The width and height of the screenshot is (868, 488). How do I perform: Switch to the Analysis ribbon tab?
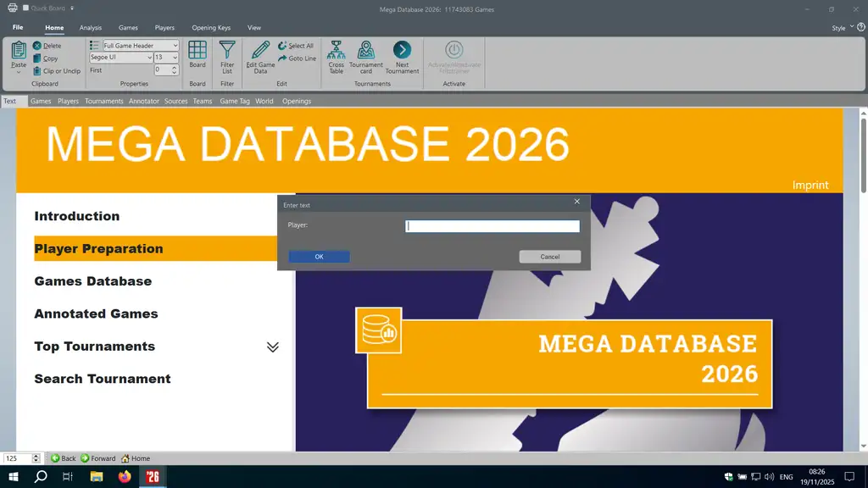coord(91,28)
